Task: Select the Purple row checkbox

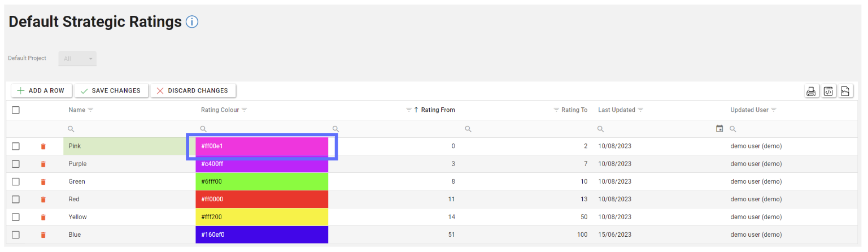Action: coord(16,164)
